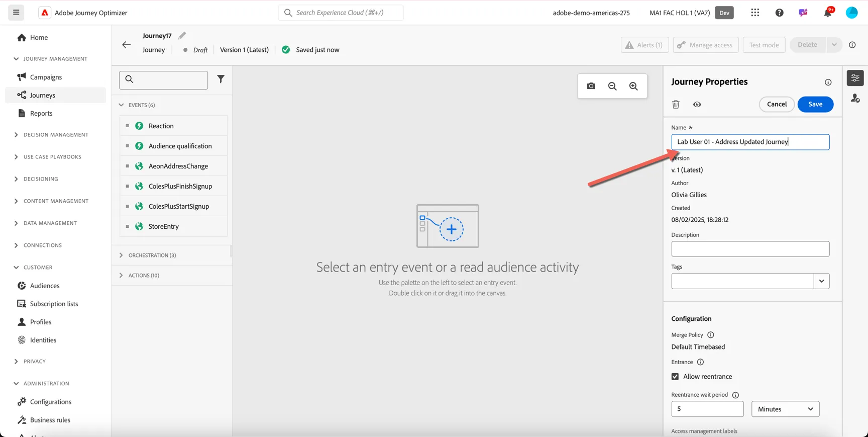The image size is (868, 437).
Task: Open journey properties settings icon on rail
Action: [855, 78]
